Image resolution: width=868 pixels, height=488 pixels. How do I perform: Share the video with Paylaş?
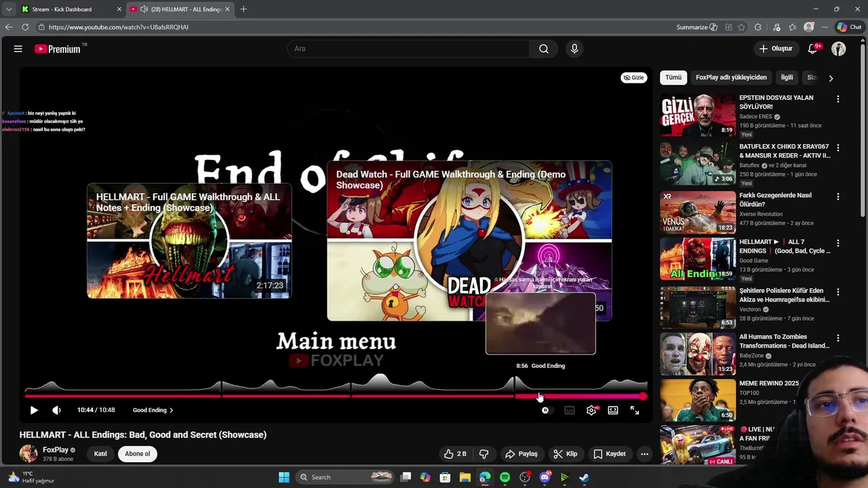(x=521, y=454)
